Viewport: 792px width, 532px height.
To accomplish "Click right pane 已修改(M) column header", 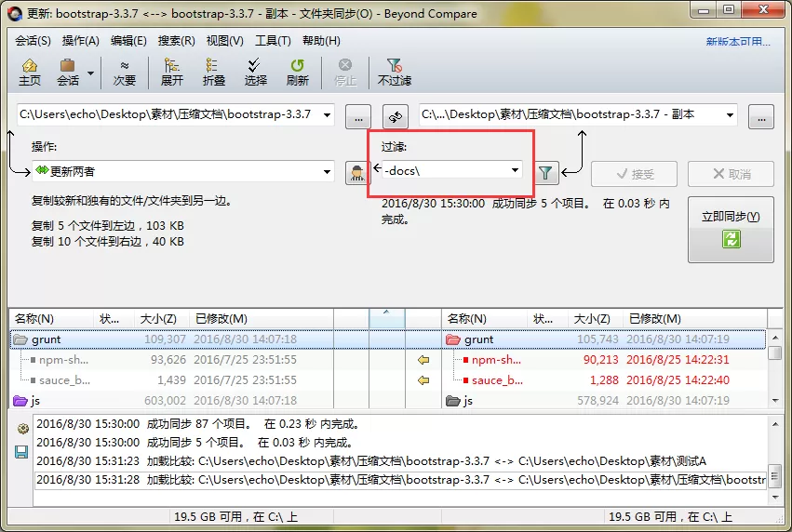I will click(694, 319).
